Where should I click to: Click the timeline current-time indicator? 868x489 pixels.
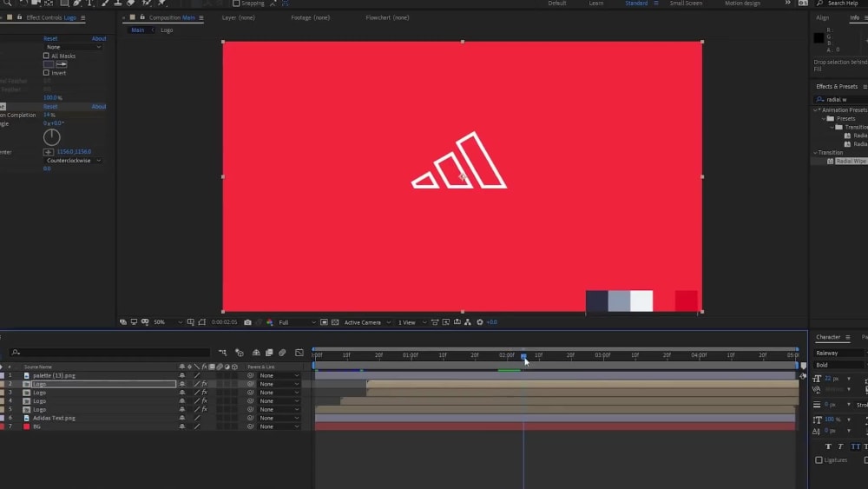523,357
